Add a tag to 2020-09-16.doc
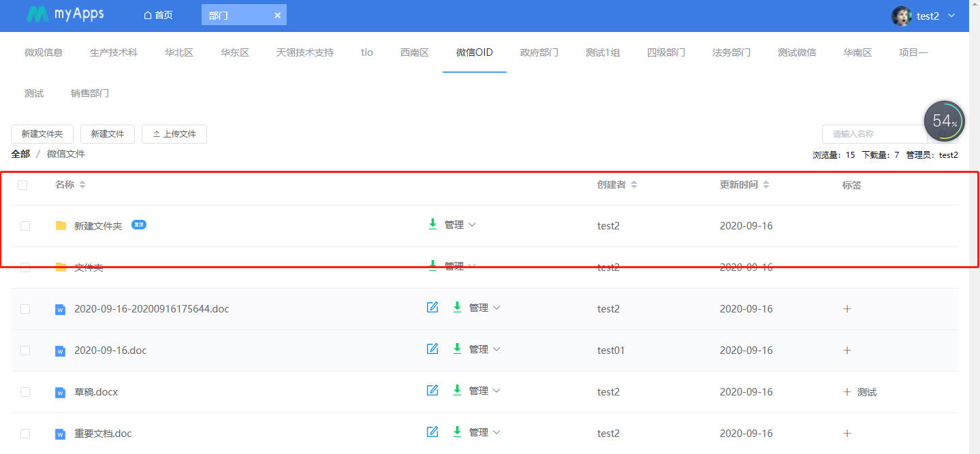Image resolution: width=980 pixels, height=454 pixels. 847,351
